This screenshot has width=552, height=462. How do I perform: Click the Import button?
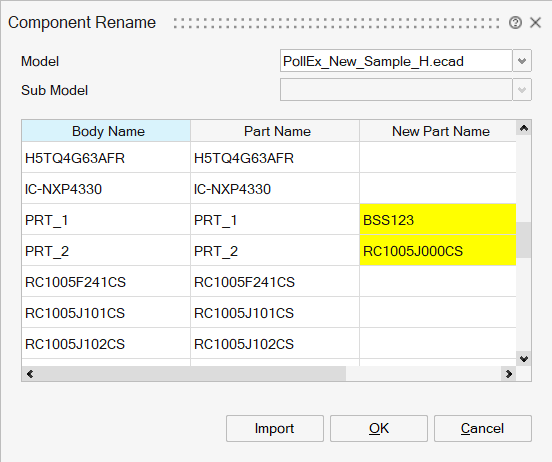(275, 428)
